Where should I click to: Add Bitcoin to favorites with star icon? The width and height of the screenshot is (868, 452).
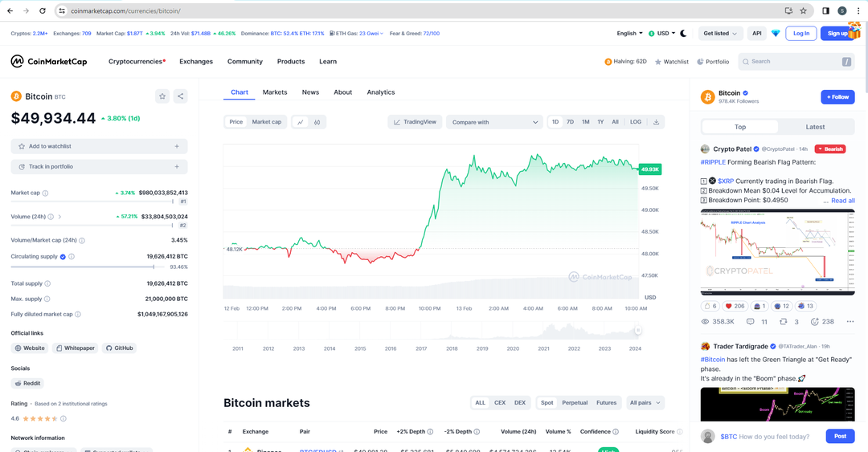[162, 96]
